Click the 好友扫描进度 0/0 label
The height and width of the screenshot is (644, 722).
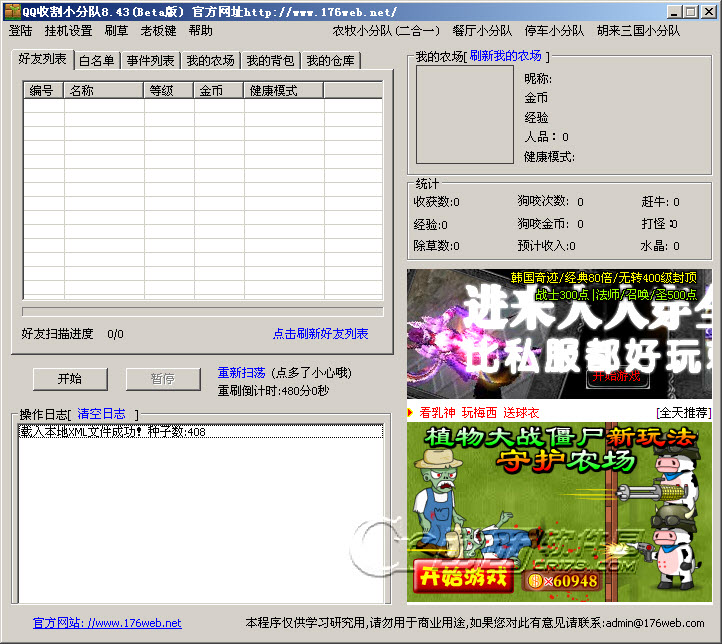coord(72,334)
